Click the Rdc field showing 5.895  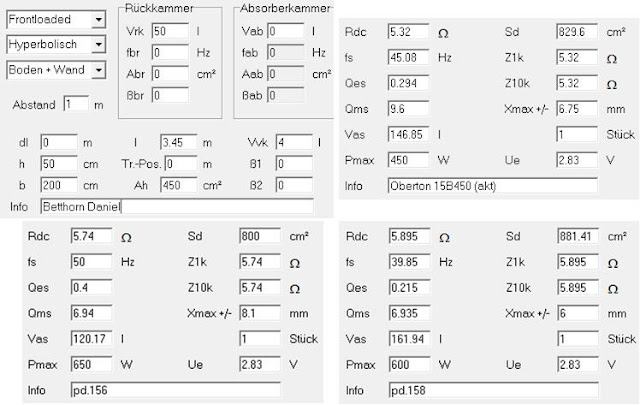(409, 236)
